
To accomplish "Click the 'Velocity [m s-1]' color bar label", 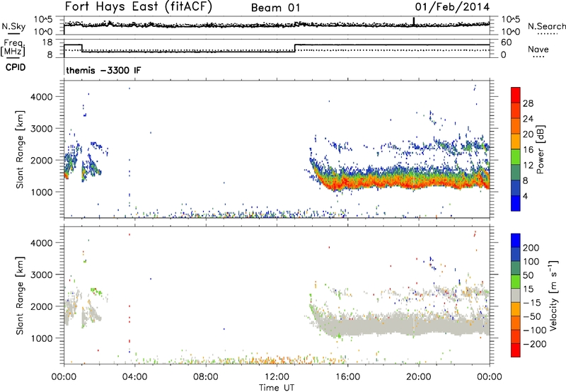I will pos(554,295).
